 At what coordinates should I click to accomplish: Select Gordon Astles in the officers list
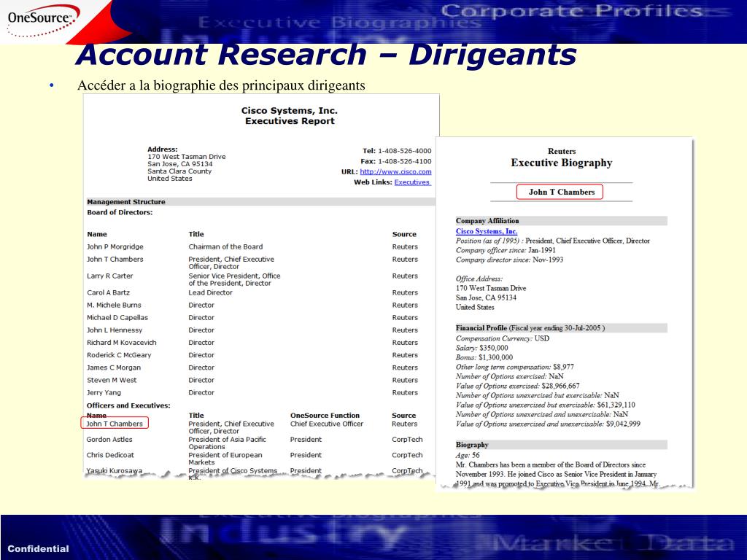109,439
